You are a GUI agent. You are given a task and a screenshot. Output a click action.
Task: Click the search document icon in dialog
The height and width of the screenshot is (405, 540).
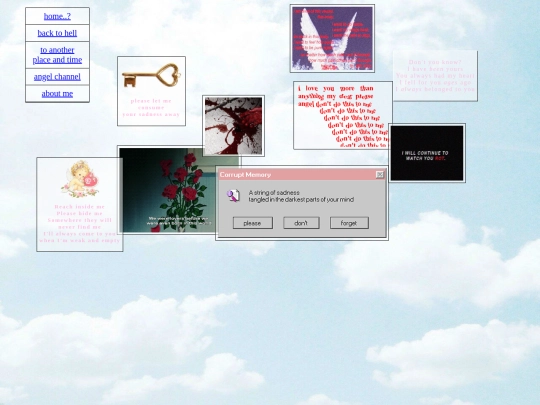(233, 196)
